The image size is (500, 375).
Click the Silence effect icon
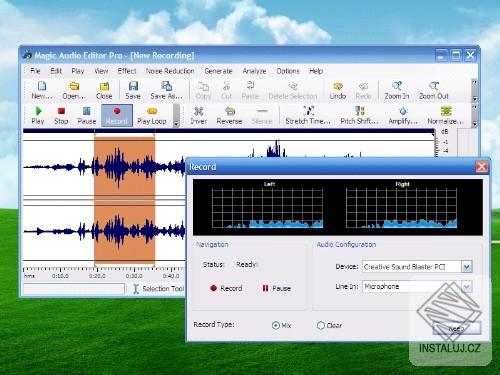262,115
